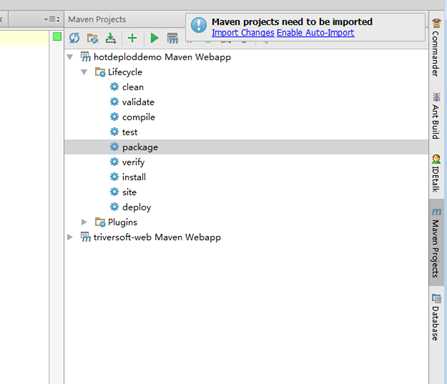447x384 pixels.
Task: Open the Commander side tab
Action: [x=436, y=48]
